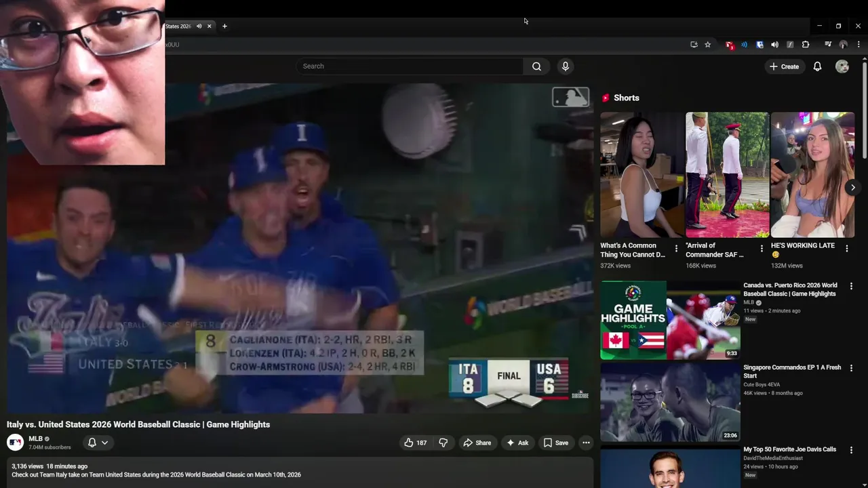
Task: Dislike the video with thumbs down
Action: point(443,443)
